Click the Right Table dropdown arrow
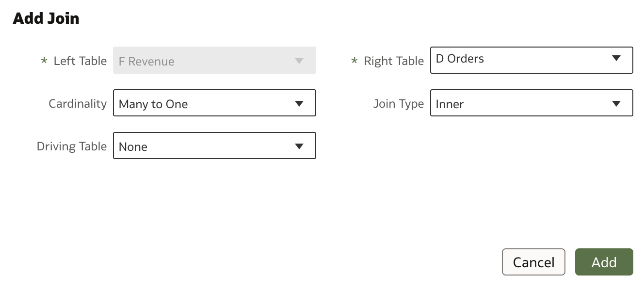 (x=616, y=59)
